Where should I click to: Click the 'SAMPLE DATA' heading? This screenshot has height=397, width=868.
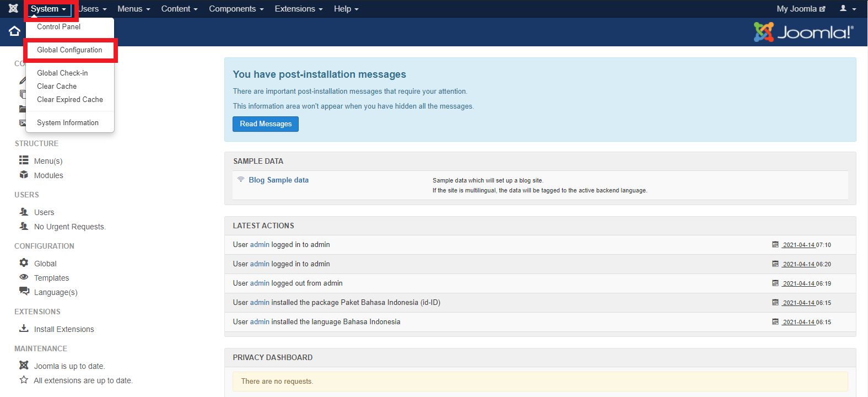(258, 161)
